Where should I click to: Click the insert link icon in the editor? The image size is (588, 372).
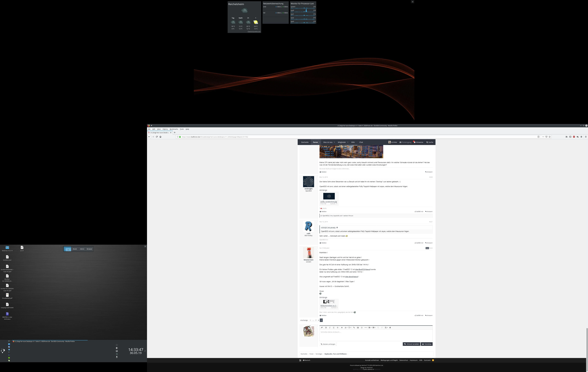[354, 328]
